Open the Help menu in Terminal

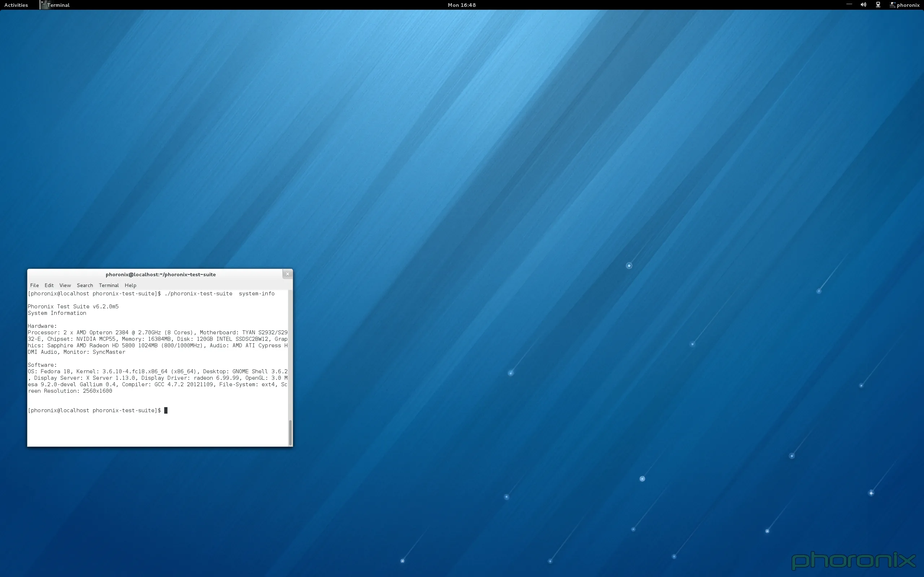point(131,285)
